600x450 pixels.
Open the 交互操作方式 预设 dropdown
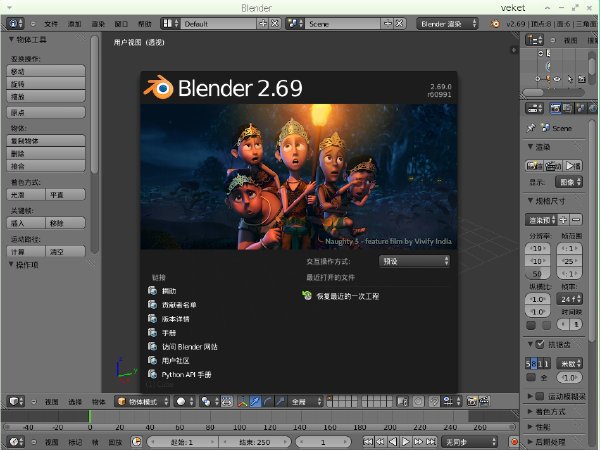414,261
